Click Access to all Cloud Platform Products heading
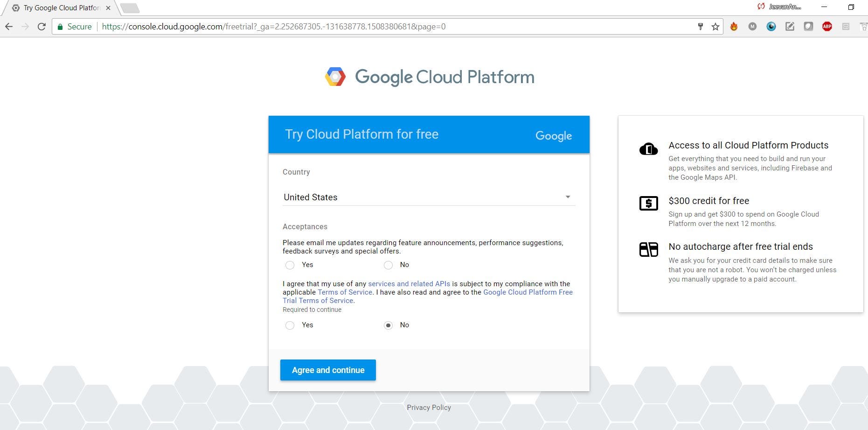 click(x=749, y=145)
